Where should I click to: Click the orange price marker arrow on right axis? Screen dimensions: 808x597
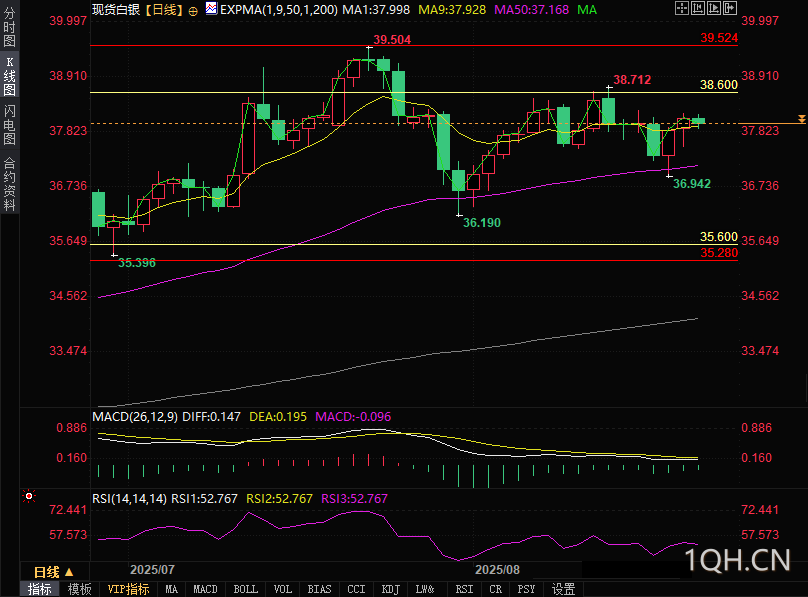point(801,119)
